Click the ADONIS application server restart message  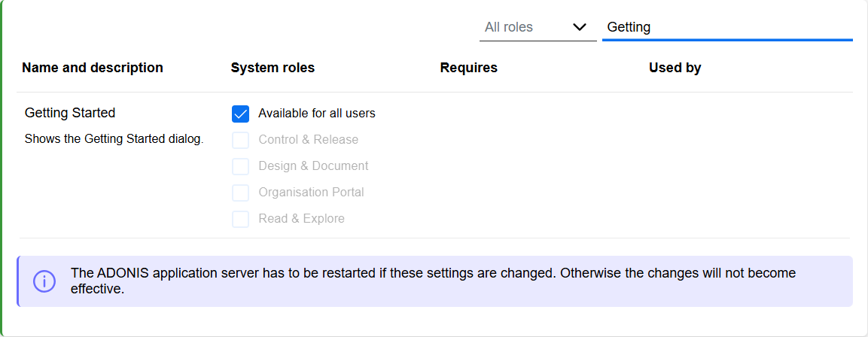point(433,281)
